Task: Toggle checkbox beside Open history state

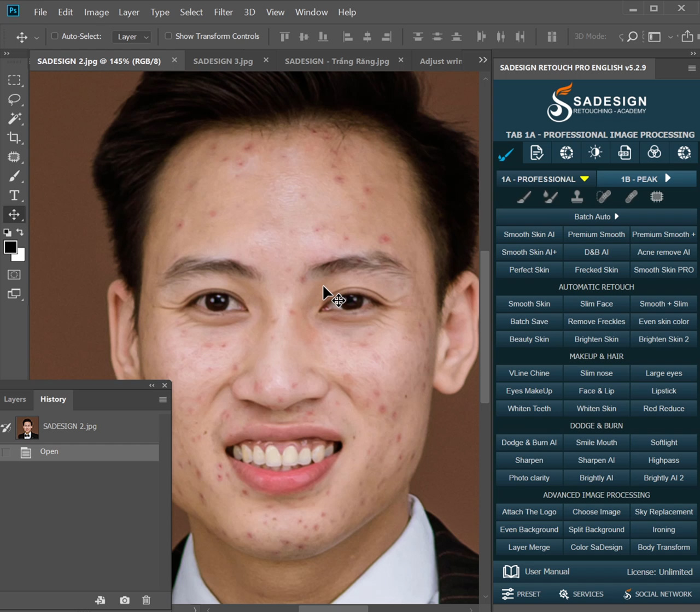Action: coord(7,452)
